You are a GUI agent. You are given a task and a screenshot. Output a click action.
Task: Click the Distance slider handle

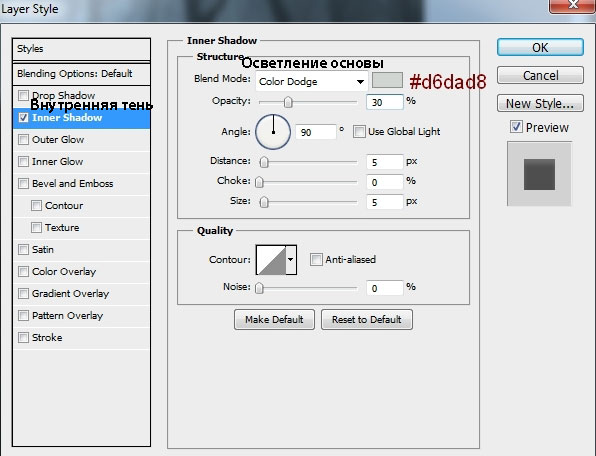point(264,162)
